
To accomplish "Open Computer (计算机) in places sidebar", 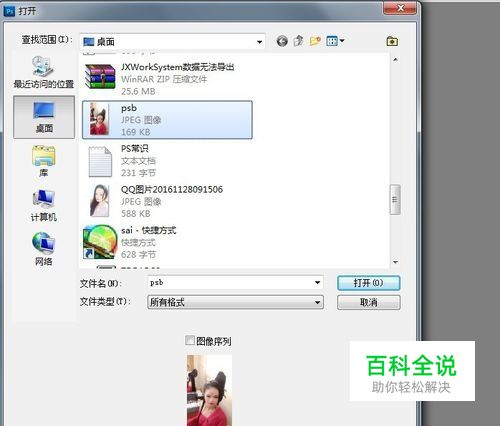I will tap(44, 205).
